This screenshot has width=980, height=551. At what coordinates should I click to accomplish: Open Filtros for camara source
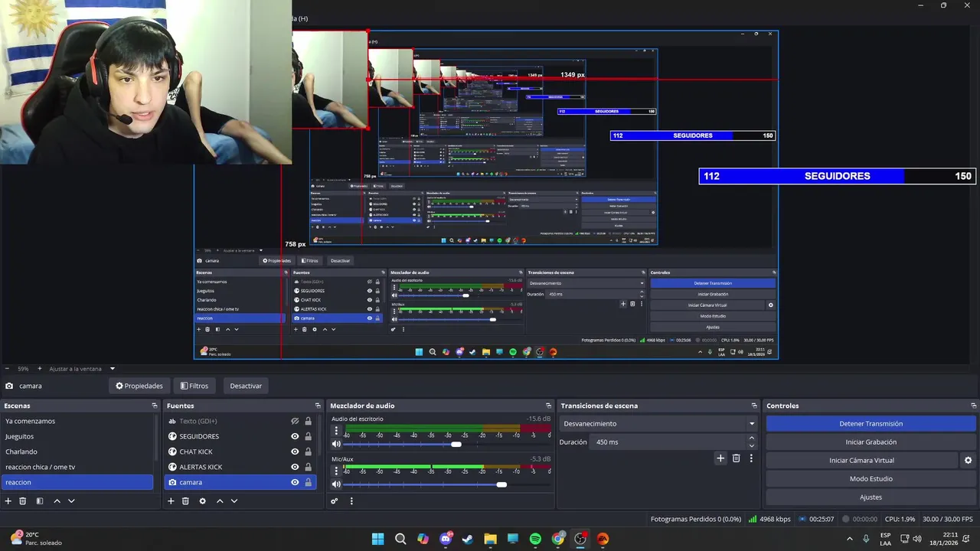(x=194, y=386)
